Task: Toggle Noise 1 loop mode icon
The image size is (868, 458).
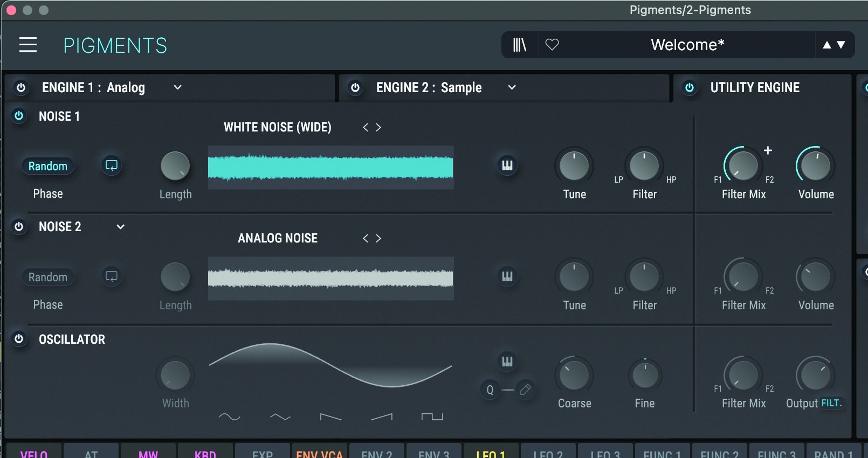Action: 112,165
